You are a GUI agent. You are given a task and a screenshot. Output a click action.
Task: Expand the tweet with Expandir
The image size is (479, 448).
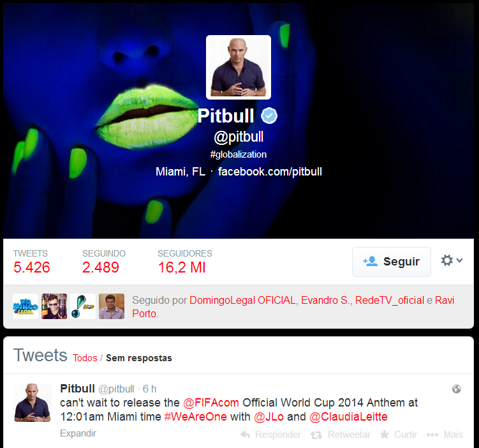78,433
